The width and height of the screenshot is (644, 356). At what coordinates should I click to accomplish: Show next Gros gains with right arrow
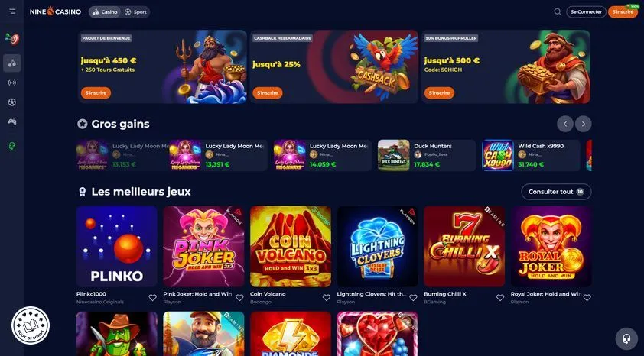click(x=584, y=124)
